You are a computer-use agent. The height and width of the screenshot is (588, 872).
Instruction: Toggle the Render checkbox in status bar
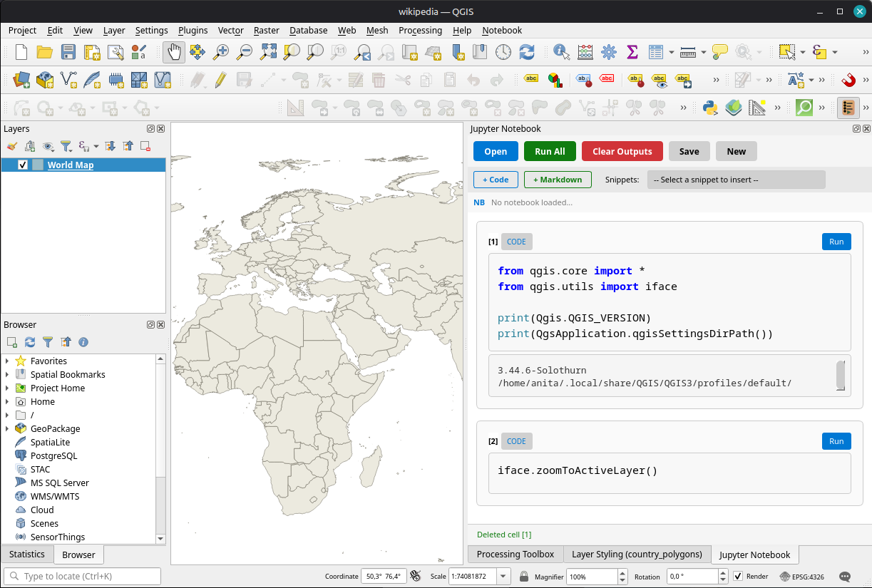click(738, 576)
